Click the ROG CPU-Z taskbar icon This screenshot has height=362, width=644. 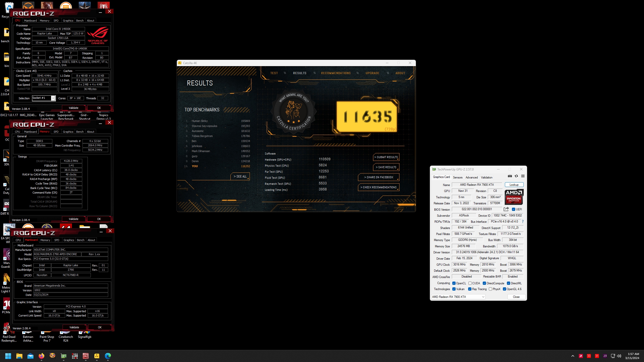(86, 356)
